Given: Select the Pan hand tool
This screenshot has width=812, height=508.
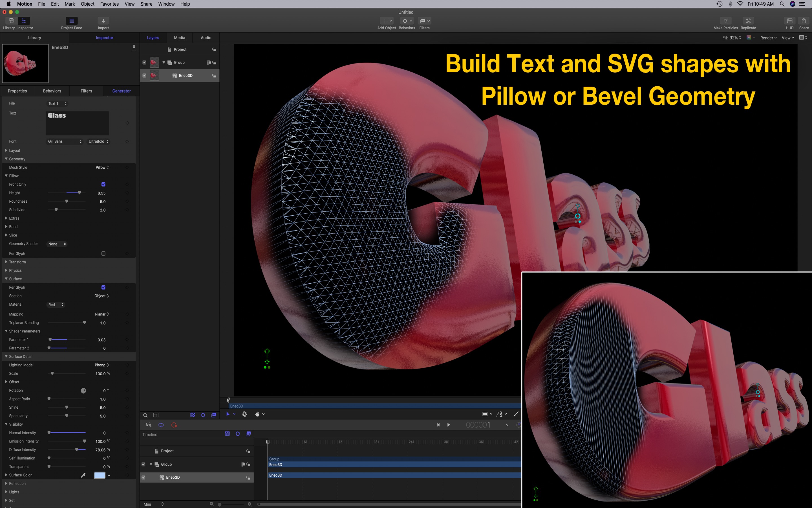Looking at the screenshot, I should tap(257, 414).
